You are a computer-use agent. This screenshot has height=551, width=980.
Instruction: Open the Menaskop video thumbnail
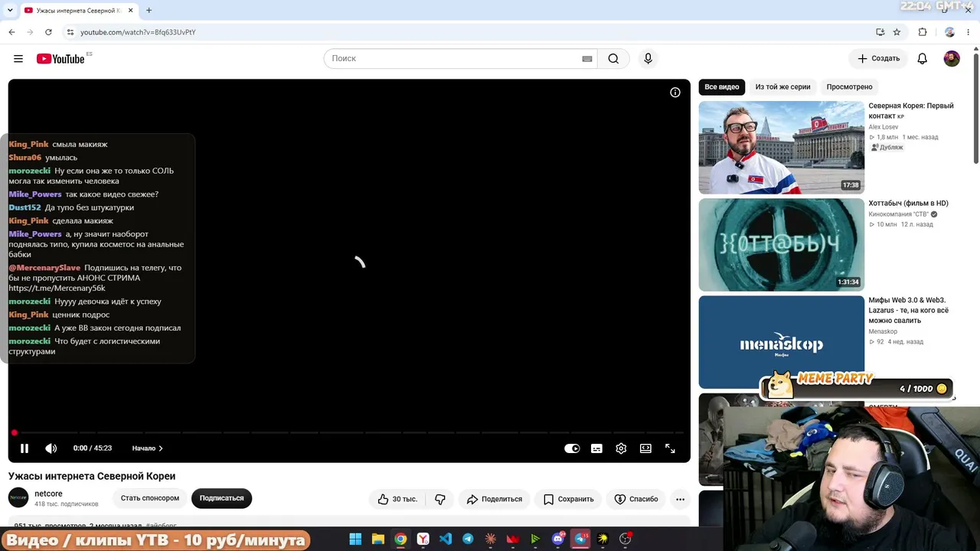pyautogui.click(x=782, y=342)
